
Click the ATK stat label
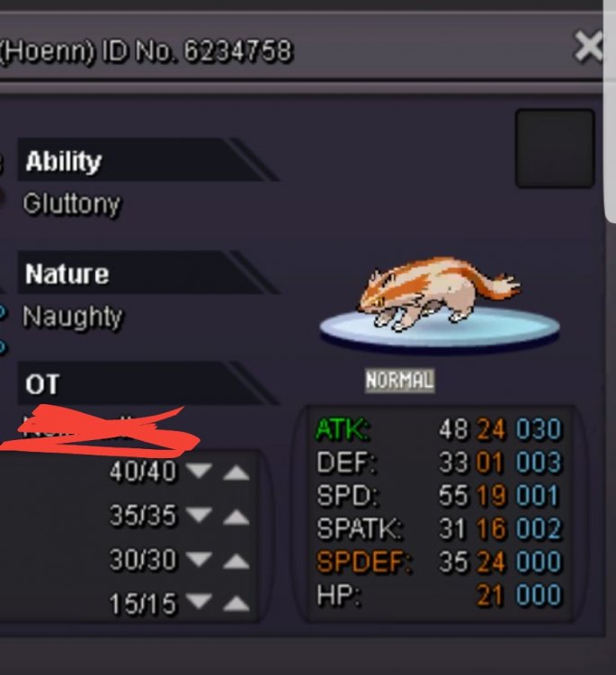(343, 429)
